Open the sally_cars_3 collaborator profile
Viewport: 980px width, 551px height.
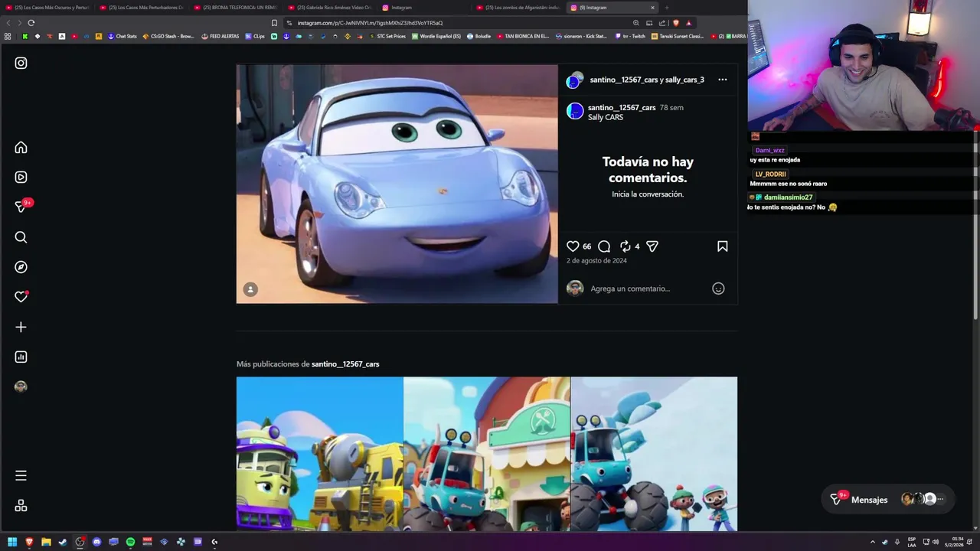(x=684, y=80)
